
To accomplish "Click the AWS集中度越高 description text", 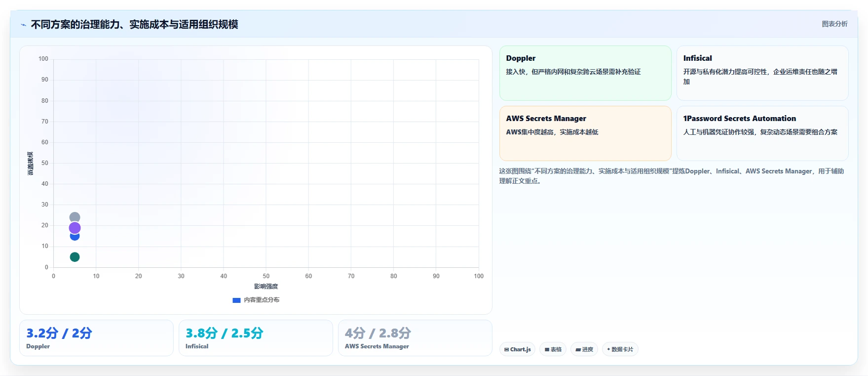I will [x=552, y=132].
